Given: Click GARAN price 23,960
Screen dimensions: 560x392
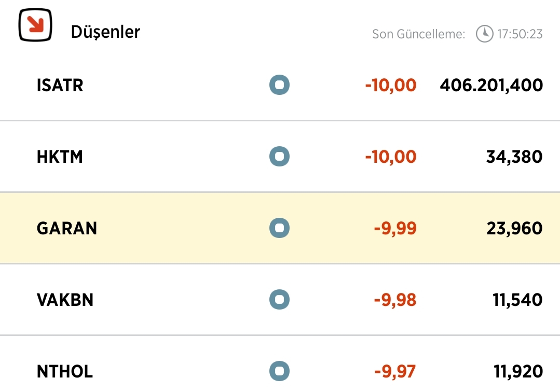Looking at the screenshot, I should point(515,229).
